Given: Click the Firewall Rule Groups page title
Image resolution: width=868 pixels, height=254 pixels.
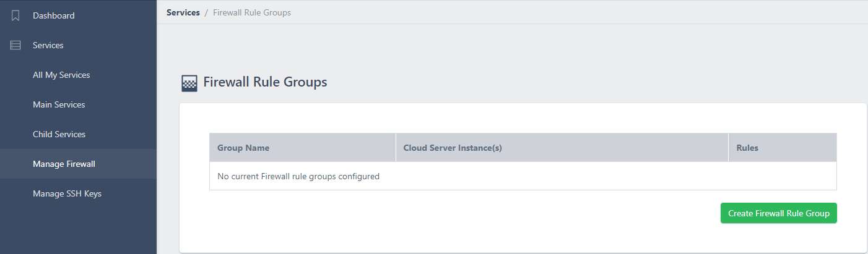Looking at the screenshot, I should click(265, 82).
